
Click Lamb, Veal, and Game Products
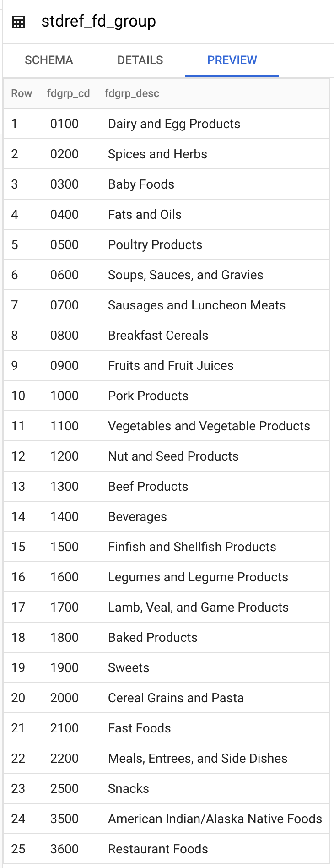pyautogui.click(x=198, y=608)
